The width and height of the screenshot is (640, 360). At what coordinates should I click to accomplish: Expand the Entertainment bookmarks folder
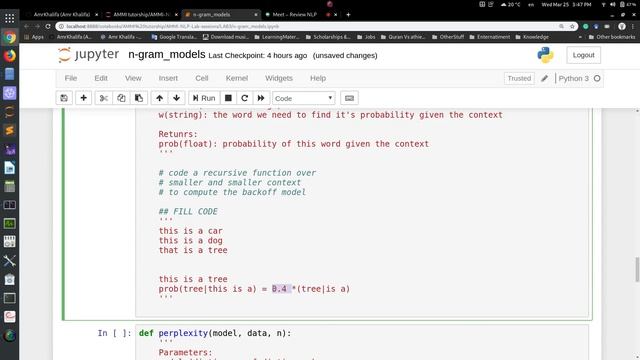[490, 37]
